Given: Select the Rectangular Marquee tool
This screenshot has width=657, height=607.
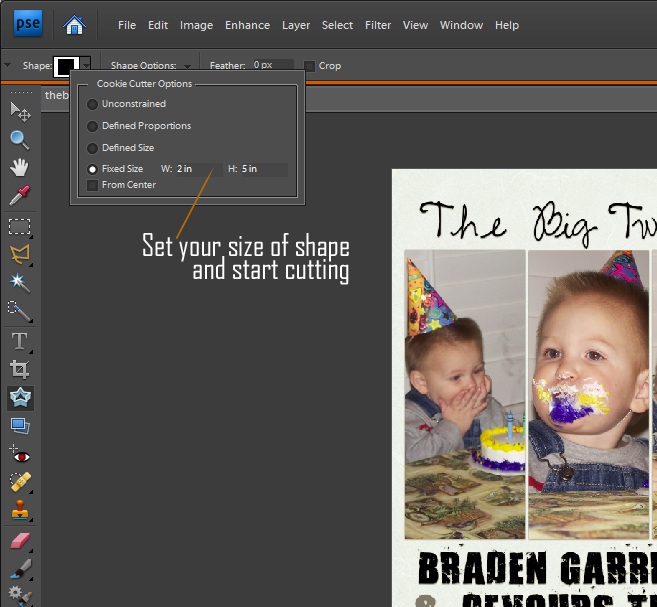Looking at the screenshot, I should pos(19,226).
